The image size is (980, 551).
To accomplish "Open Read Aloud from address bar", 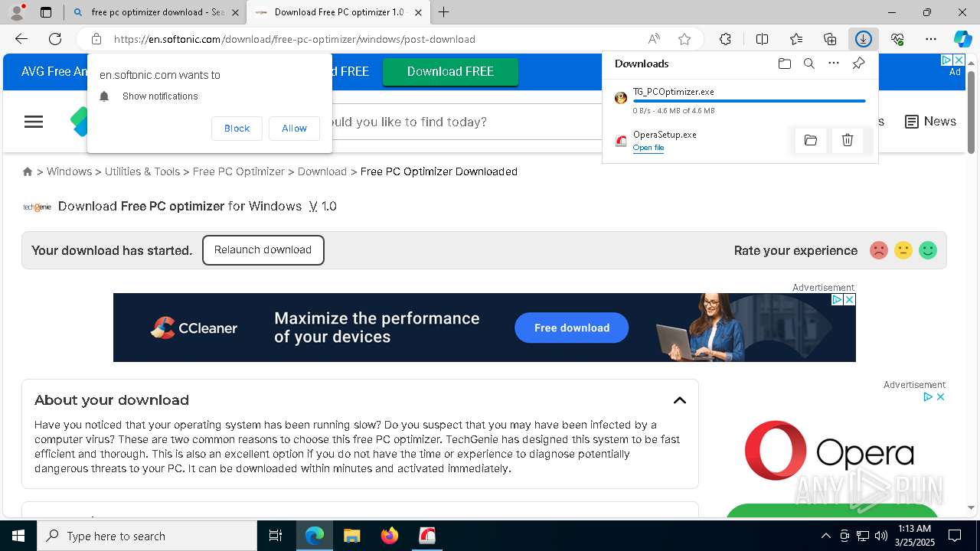I will pyautogui.click(x=654, y=39).
